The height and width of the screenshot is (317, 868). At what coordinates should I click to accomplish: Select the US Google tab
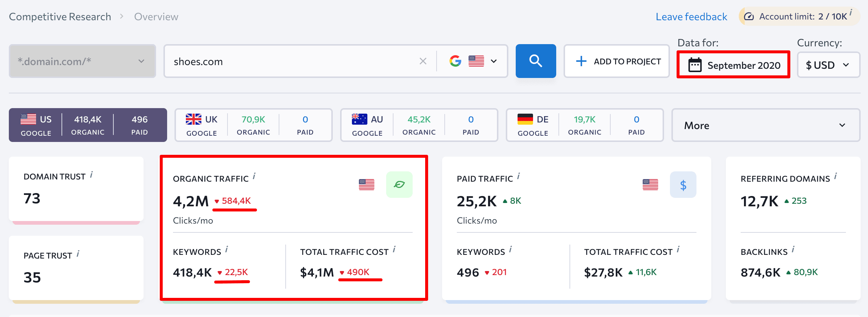pyautogui.click(x=88, y=125)
